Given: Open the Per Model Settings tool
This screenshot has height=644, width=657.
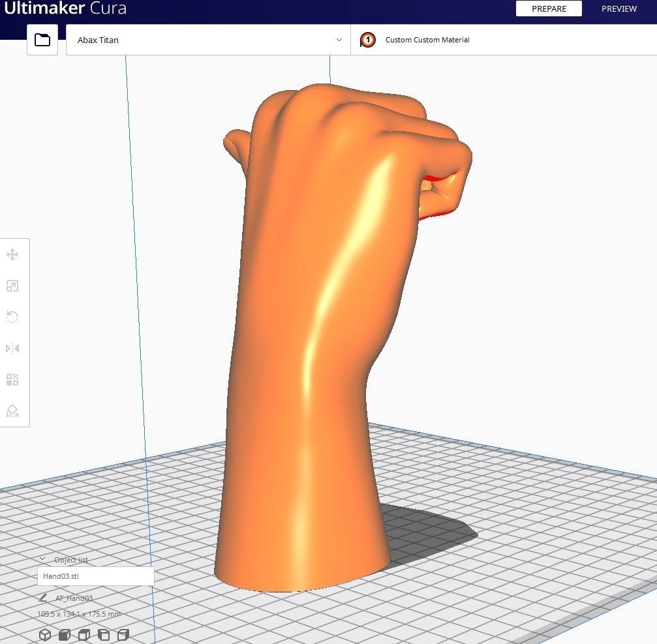Looking at the screenshot, I should pyautogui.click(x=12, y=380).
